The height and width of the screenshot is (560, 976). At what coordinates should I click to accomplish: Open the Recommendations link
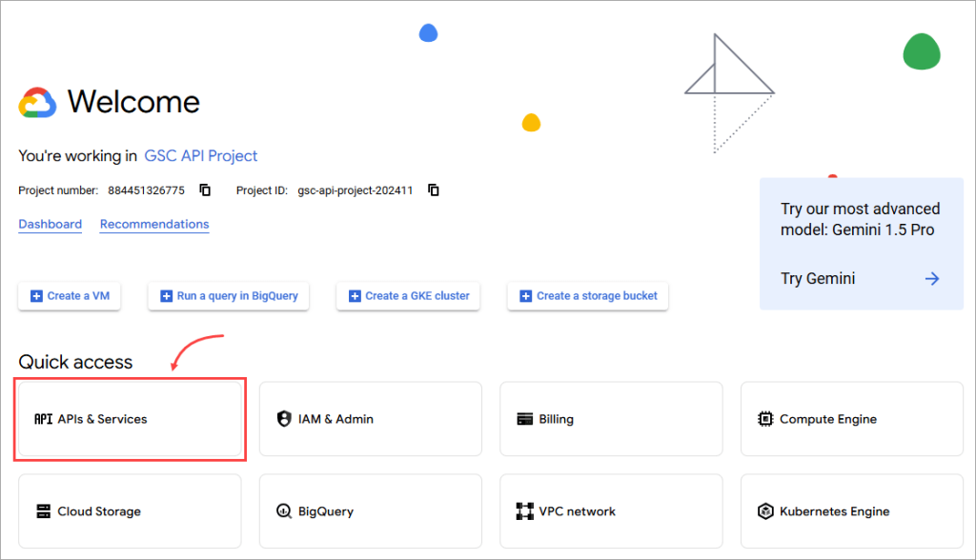click(154, 224)
